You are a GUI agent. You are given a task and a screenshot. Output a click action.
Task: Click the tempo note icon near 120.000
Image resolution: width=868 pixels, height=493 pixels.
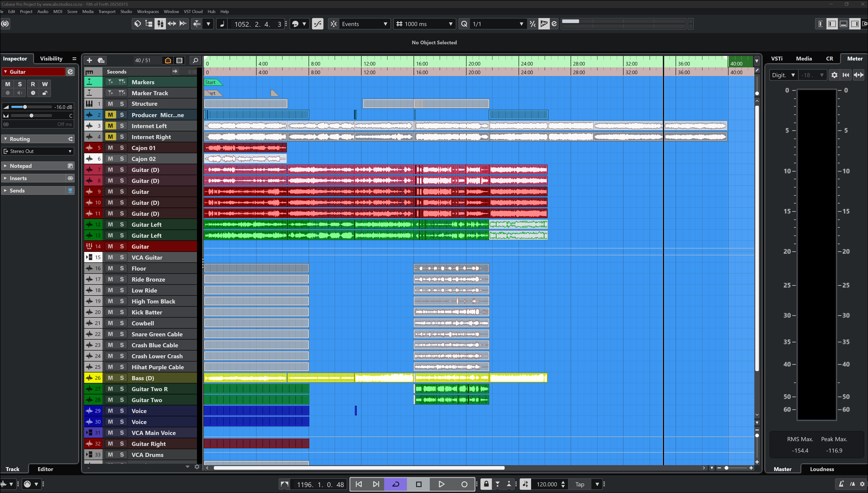click(x=526, y=484)
